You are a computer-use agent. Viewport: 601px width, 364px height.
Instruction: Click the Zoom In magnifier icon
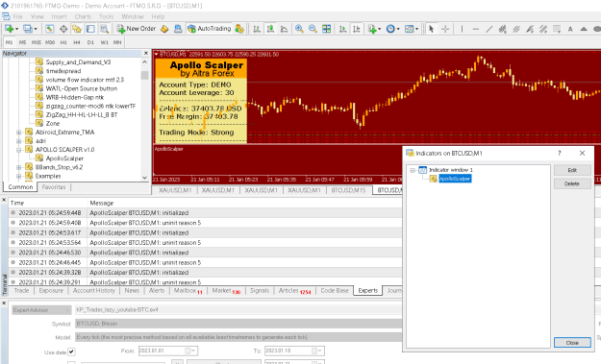[299, 29]
